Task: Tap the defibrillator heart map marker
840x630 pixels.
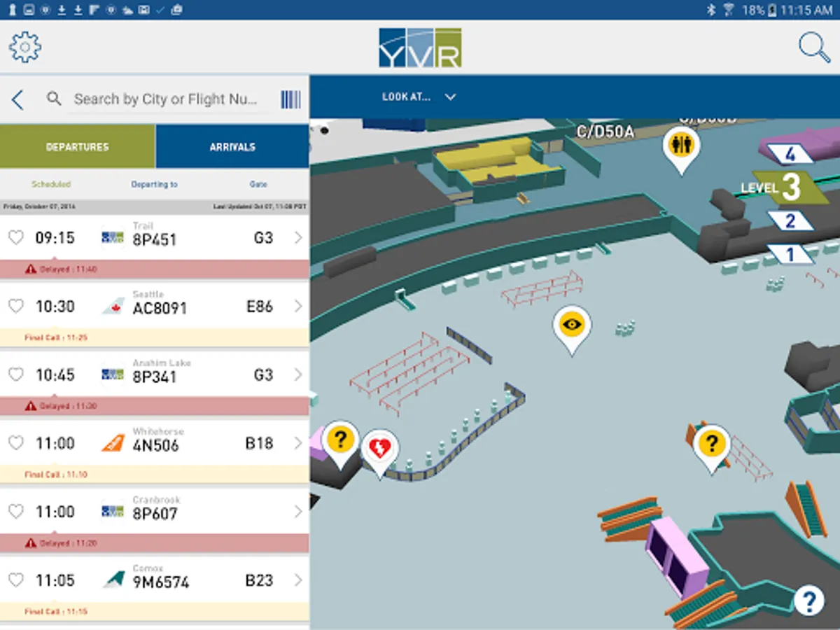Action: coord(379,454)
